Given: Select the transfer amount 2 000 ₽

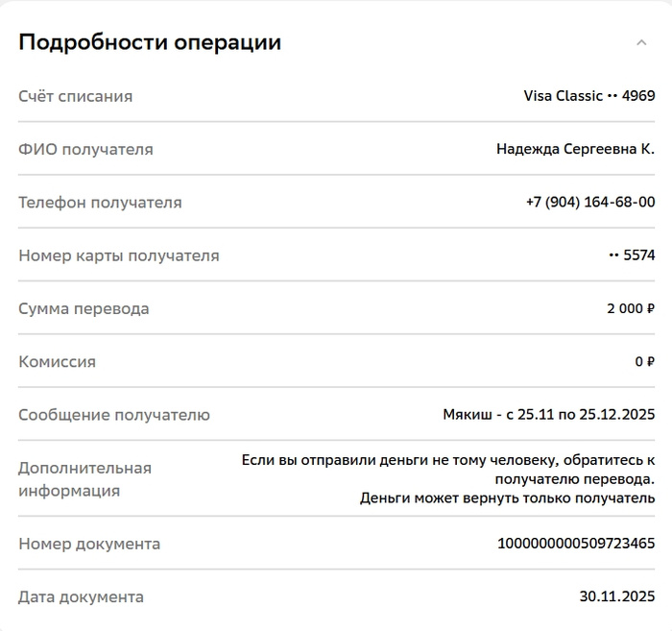Looking at the screenshot, I should 630,309.
